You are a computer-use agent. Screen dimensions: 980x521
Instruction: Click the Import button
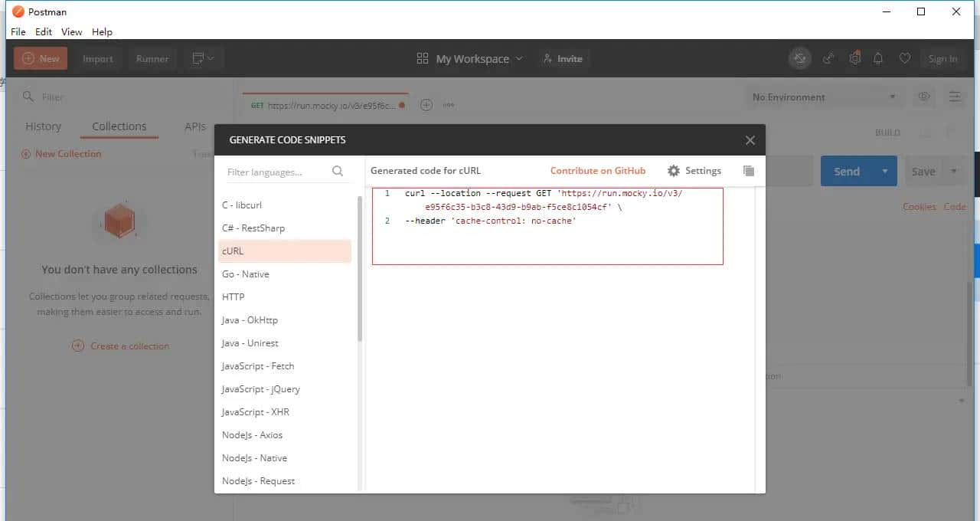point(98,58)
